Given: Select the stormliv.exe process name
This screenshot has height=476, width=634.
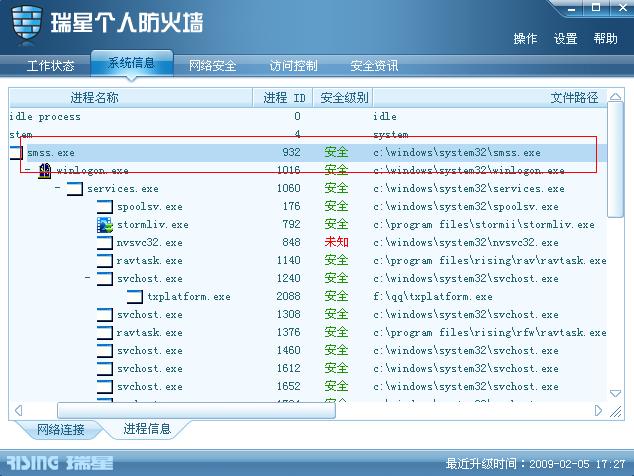Looking at the screenshot, I should (153, 225).
